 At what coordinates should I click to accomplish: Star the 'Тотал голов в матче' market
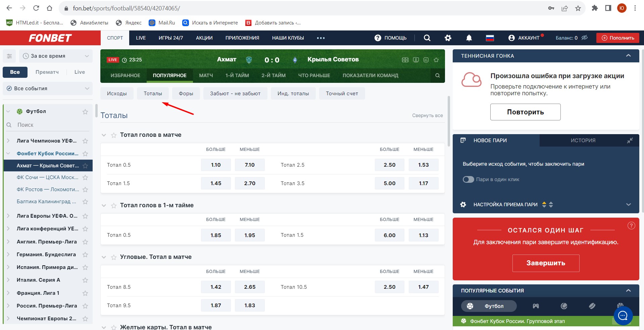114,135
